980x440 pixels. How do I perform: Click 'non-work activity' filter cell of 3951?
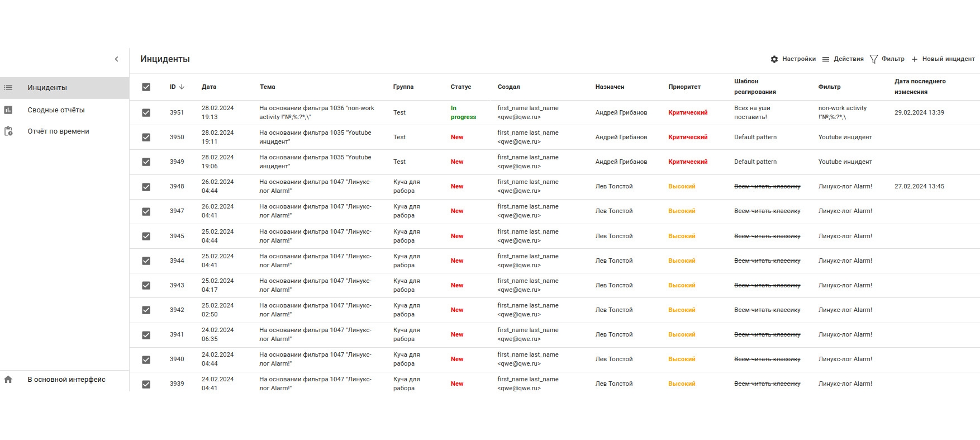point(843,113)
